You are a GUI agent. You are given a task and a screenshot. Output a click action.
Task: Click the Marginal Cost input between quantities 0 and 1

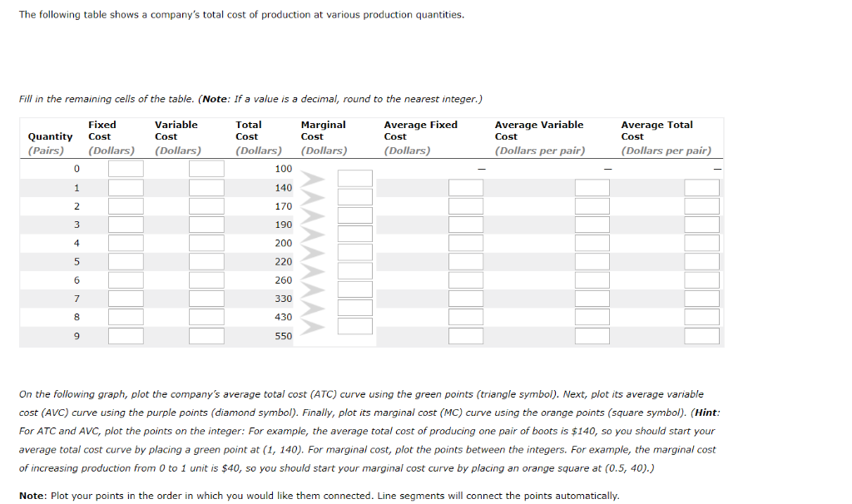click(x=354, y=177)
